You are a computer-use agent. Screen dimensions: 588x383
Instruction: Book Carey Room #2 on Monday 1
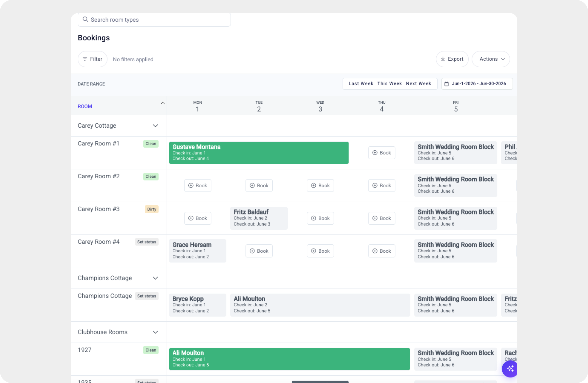coord(198,186)
